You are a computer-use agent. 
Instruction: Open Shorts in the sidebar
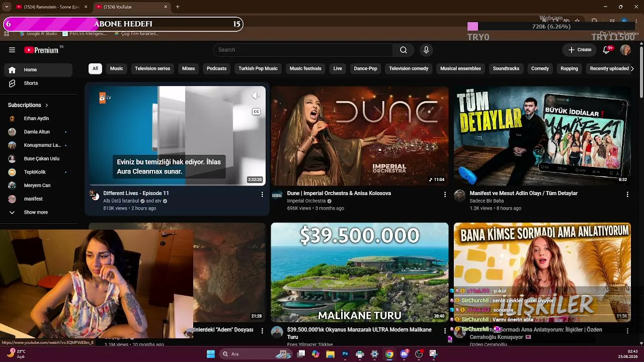[38, 83]
